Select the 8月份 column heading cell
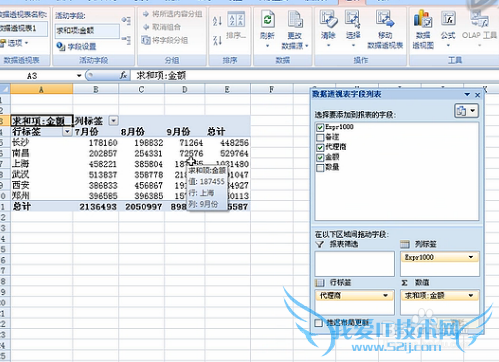 (x=142, y=132)
